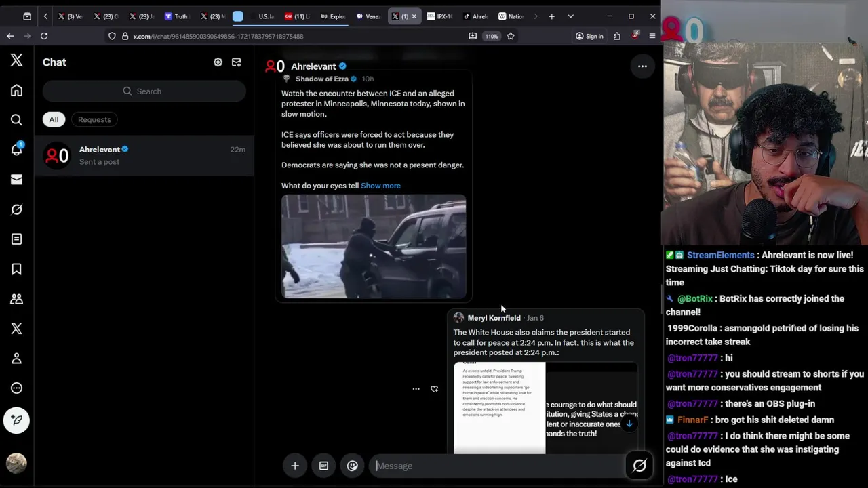Screen dimensions: 868x488
Task: Open the Bookmarks icon
Action: [x=16, y=269]
